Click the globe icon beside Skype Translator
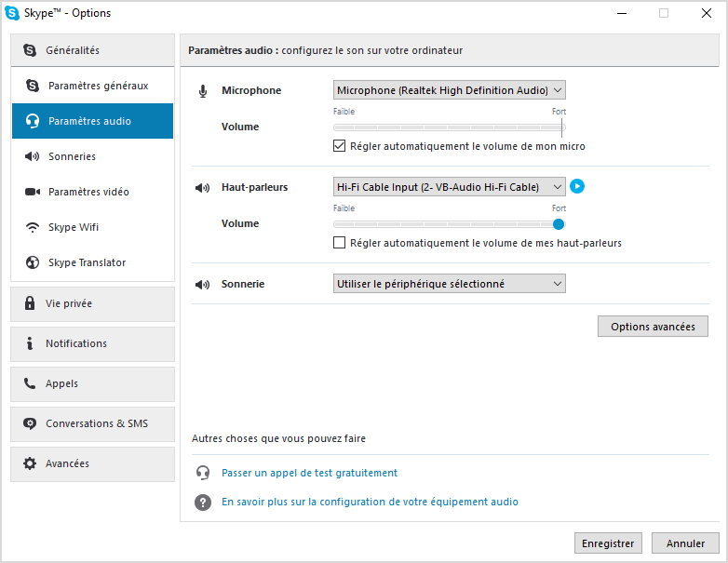This screenshot has height=563, width=728. pyautogui.click(x=33, y=262)
